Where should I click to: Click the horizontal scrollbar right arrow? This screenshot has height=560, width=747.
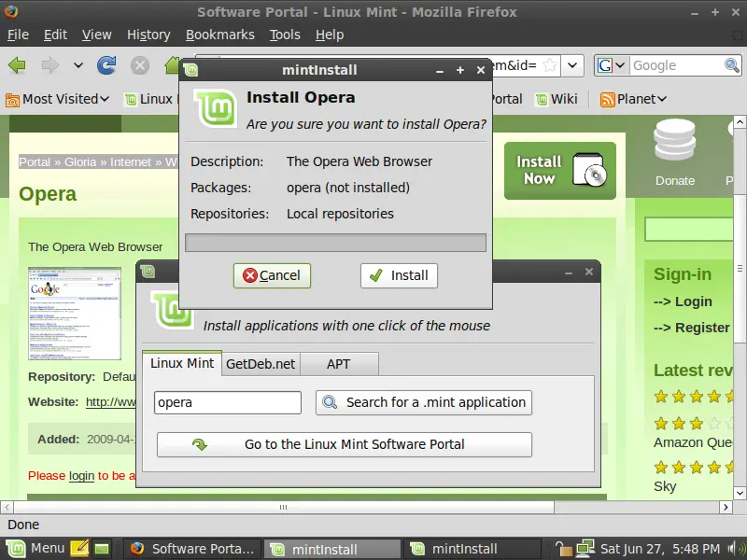point(726,507)
